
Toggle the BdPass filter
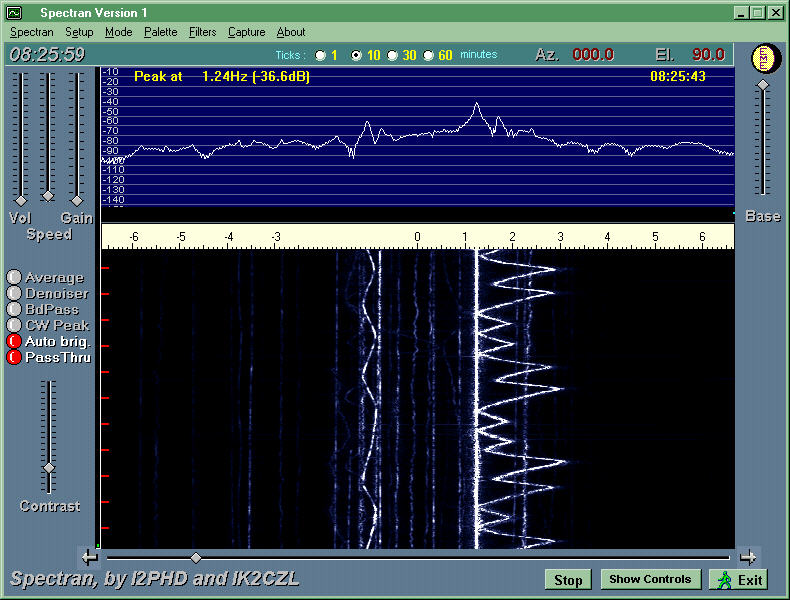pos(14,310)
